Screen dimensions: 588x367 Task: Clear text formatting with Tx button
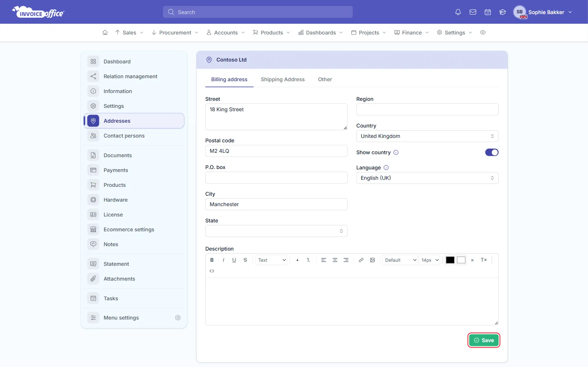click(484, 260)
